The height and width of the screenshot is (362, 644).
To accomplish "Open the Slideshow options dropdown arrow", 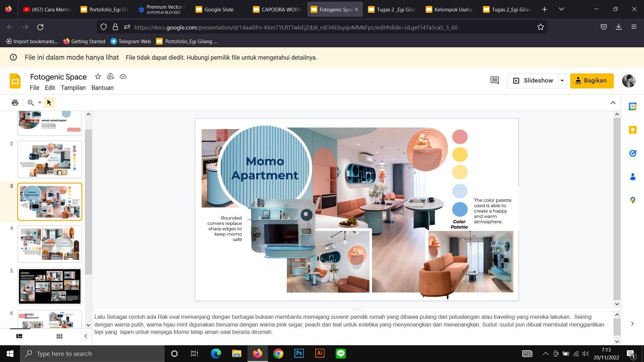I will tap(562, 80).
